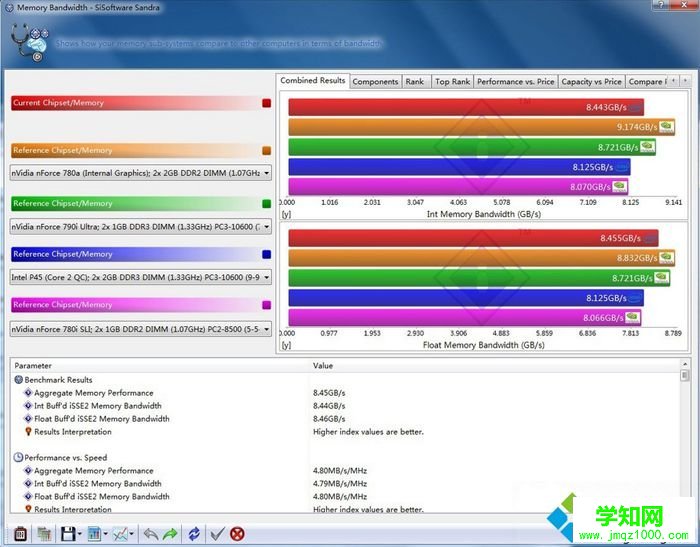Screen dimensions: 700x547
Task: Click the grey checkmark OK icon
Action: (217, 534)
